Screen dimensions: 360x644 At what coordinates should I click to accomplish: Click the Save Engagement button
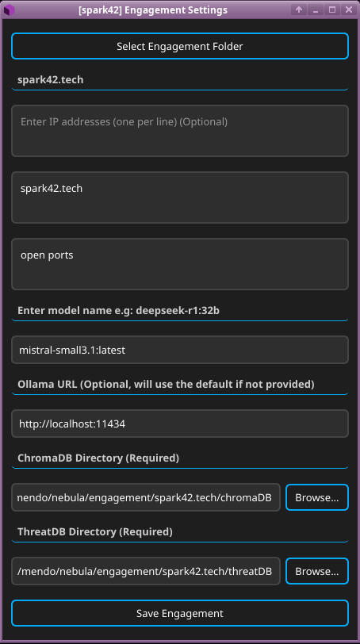(180, 613)
